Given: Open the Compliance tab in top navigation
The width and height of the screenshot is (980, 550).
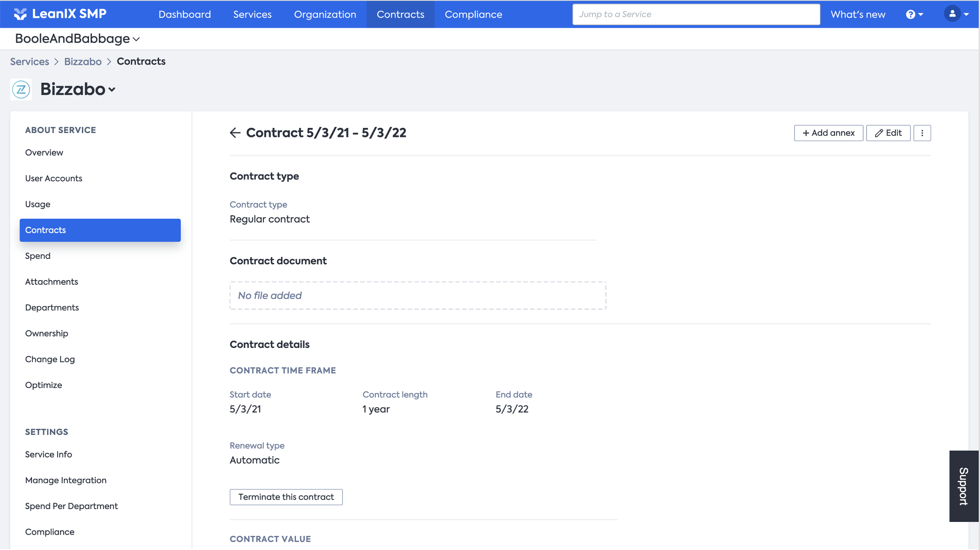Looking at the screenshot, I should tap(473, 14).
